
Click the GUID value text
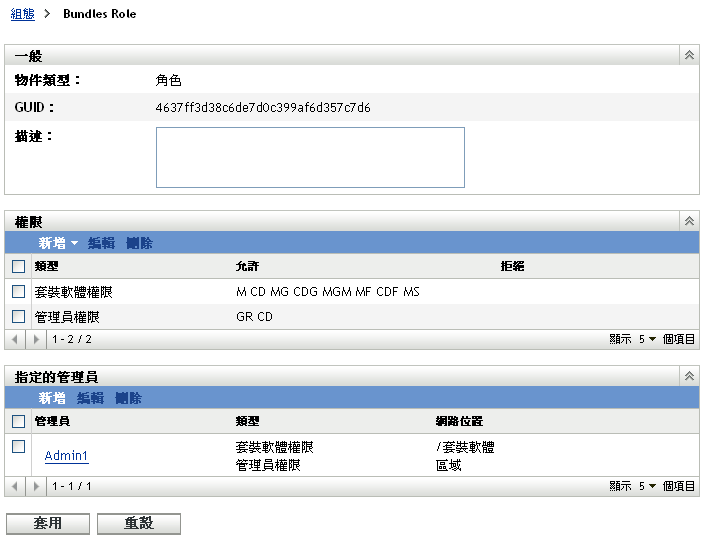(263, 108)
